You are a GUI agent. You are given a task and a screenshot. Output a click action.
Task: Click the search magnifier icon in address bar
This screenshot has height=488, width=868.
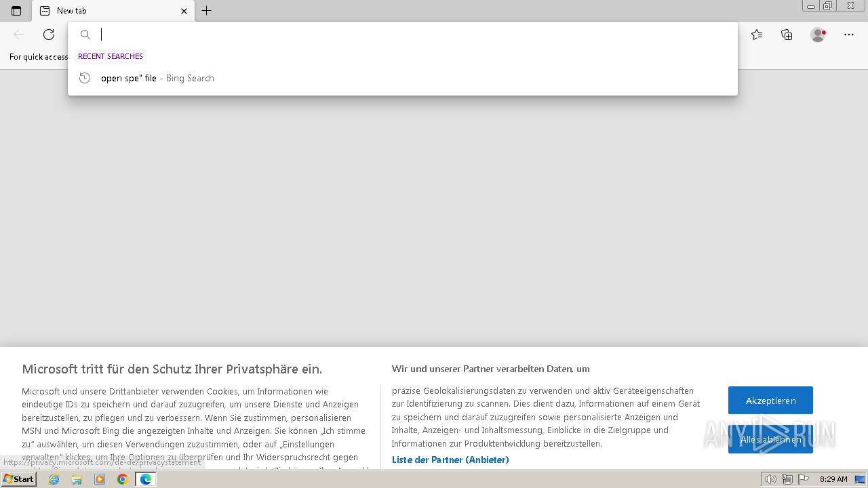point(85,35)
